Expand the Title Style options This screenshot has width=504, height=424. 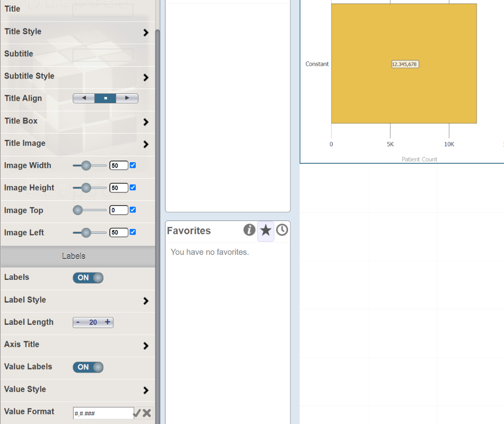[77, 32]
